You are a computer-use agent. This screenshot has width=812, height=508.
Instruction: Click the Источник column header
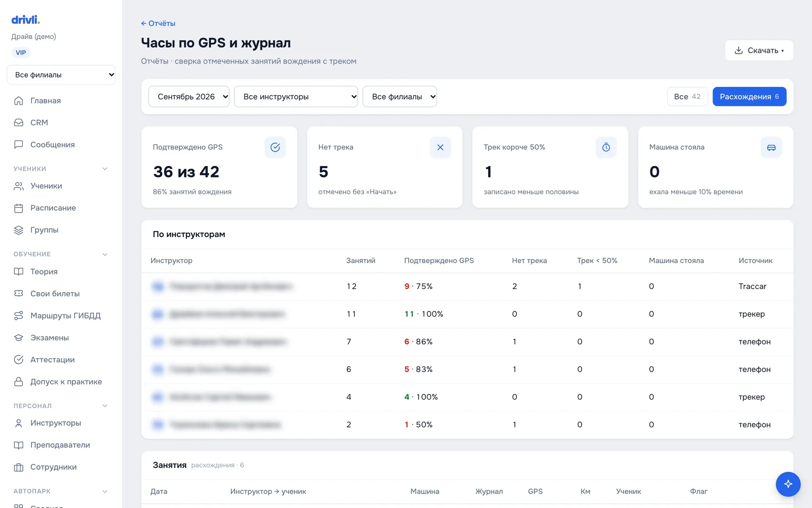(755, 261)
